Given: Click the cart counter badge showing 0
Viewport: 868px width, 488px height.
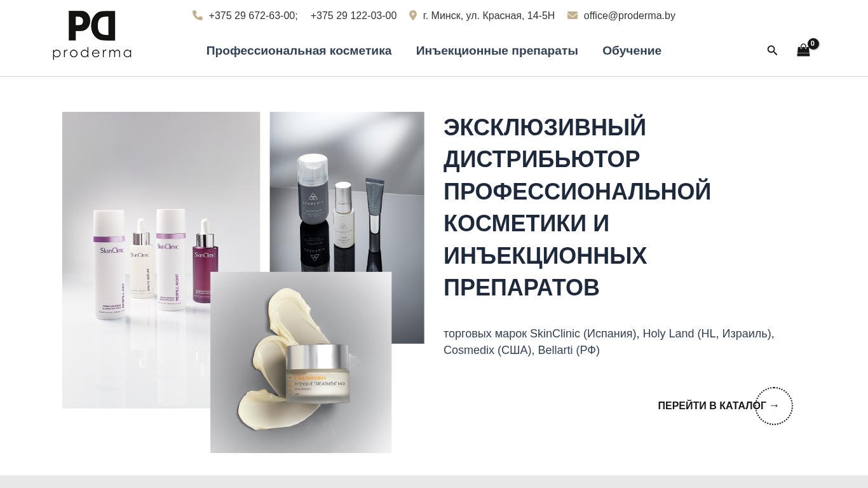Looking at the screenshot, I should point(813,44).
